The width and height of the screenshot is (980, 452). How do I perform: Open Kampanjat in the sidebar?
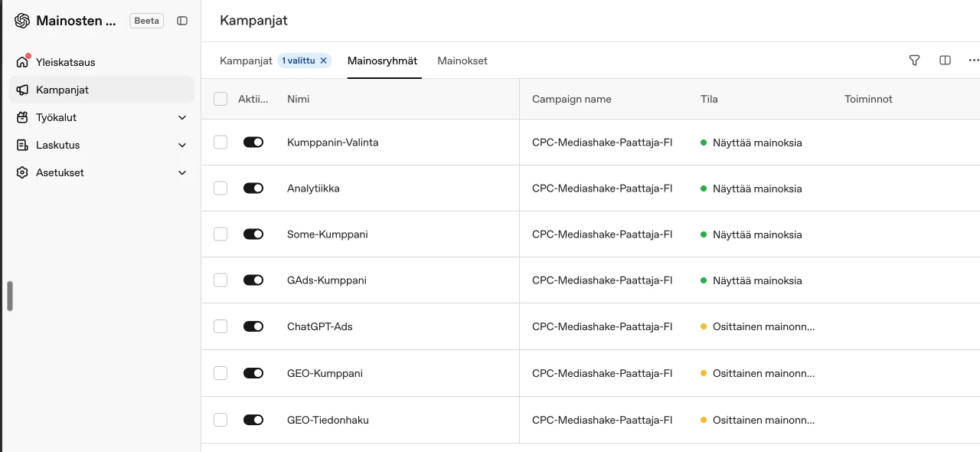point(101,90)
